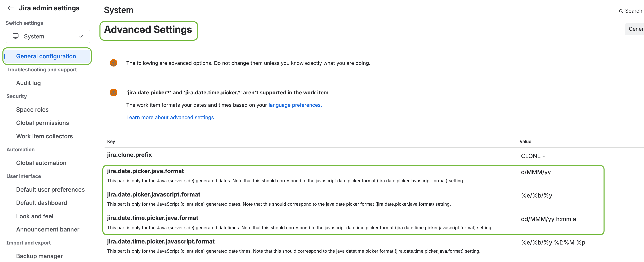Click the search magnifier icon

[621, 11]
